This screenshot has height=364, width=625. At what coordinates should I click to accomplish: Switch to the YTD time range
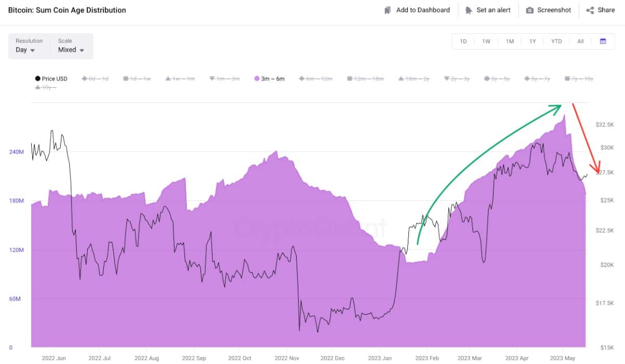[556, 42]
